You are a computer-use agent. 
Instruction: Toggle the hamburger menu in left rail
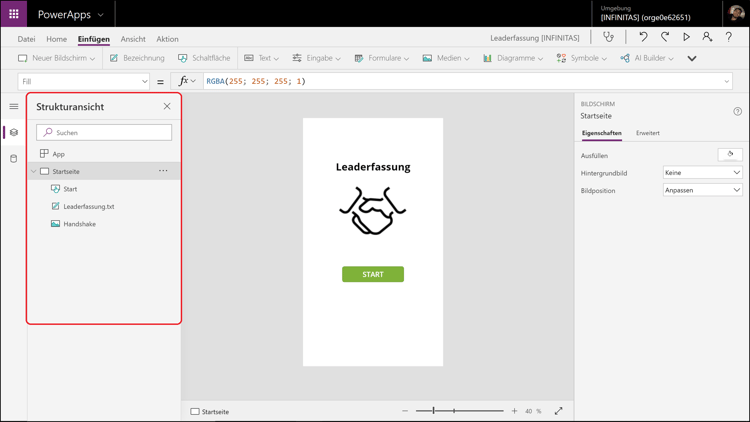tap(14, 106)
